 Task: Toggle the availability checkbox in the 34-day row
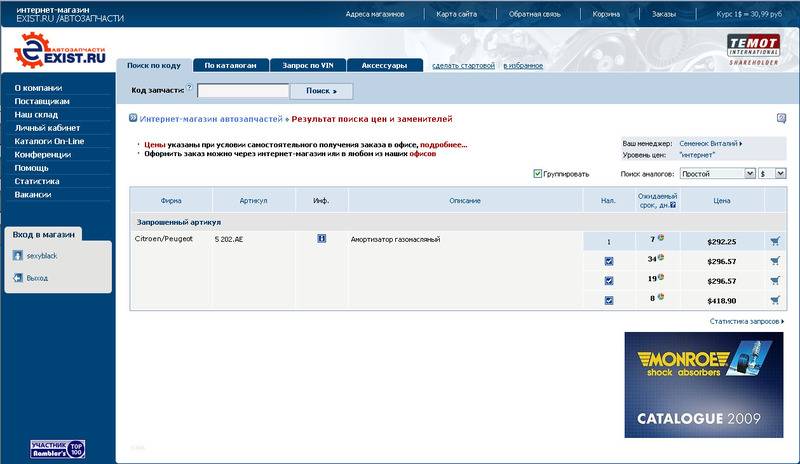click(x=609, y=262)
